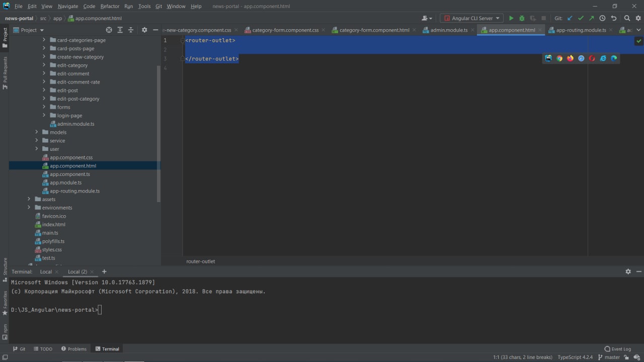Click the Git update project arrow
Screen dimensions: 644x362
pyautogui.click(x=570, y=18)
